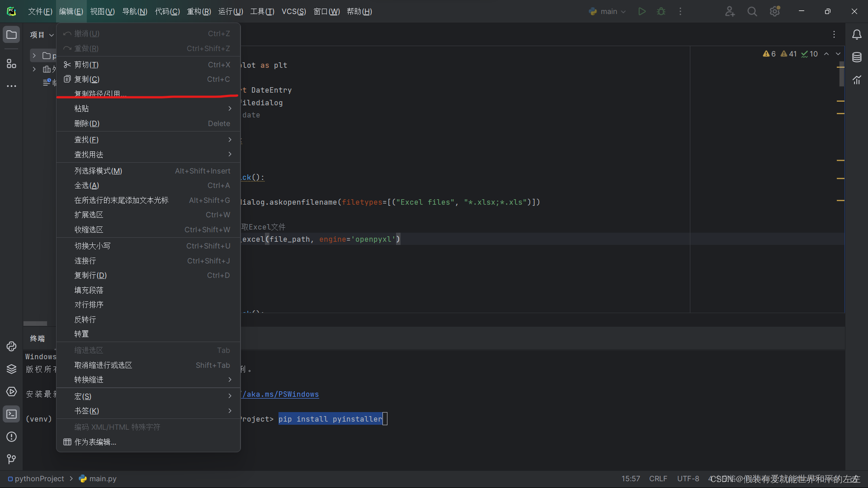
Task: Choose 取消缩进行或选区 unindent
Action: (x=148, y=365)
